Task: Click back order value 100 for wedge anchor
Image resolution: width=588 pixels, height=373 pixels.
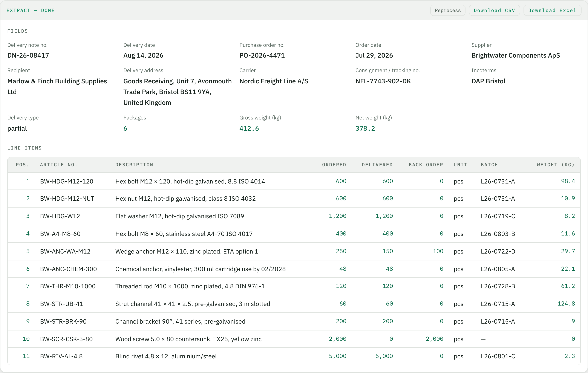Action: (x=438, y=251)
